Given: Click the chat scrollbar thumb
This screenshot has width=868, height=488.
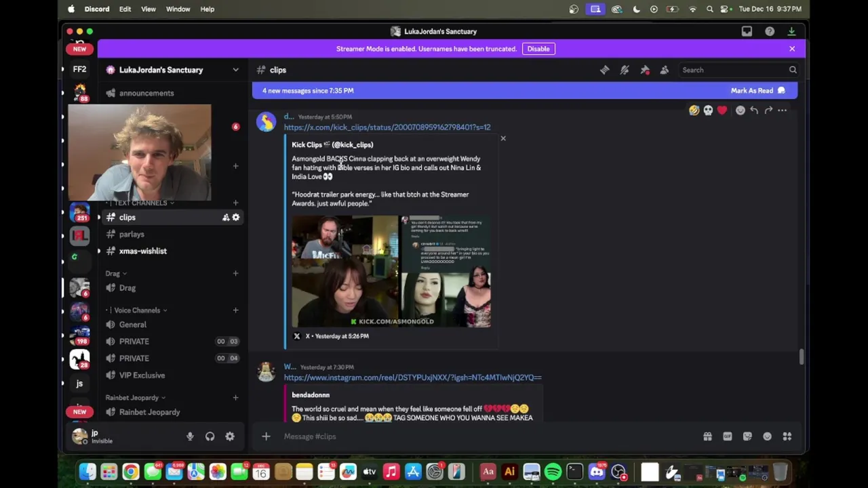Looking at the screenshot, I should (x=802, y=357).
